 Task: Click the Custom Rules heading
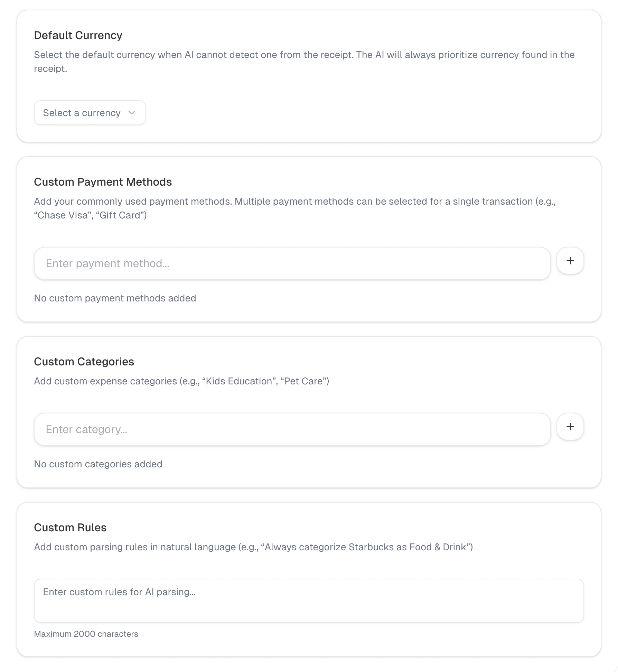70,528
